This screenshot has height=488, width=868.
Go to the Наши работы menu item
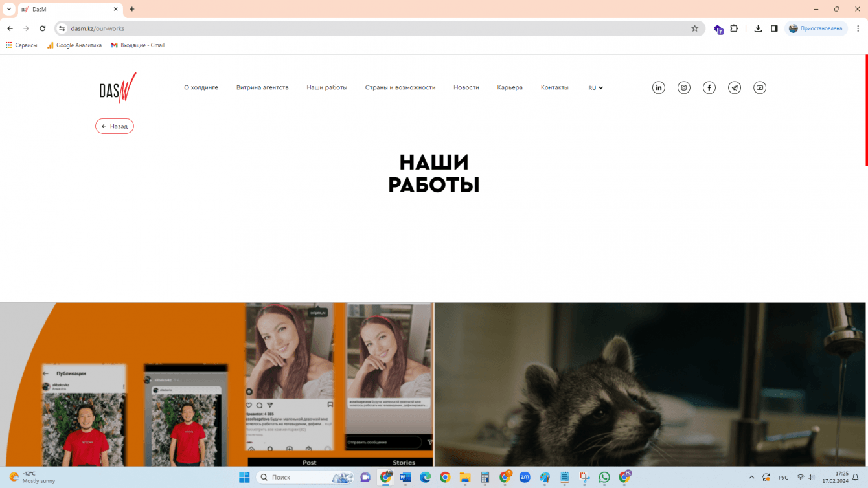click(327, 87)
